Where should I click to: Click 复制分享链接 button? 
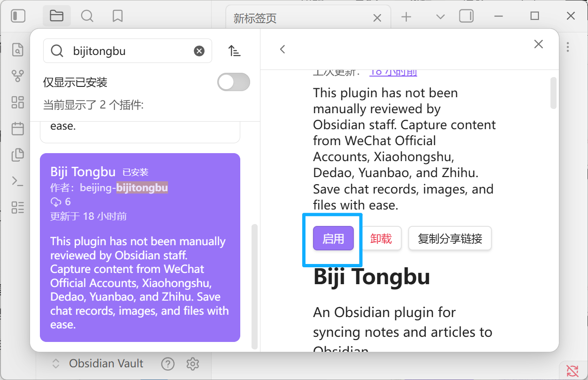(450, 239)
